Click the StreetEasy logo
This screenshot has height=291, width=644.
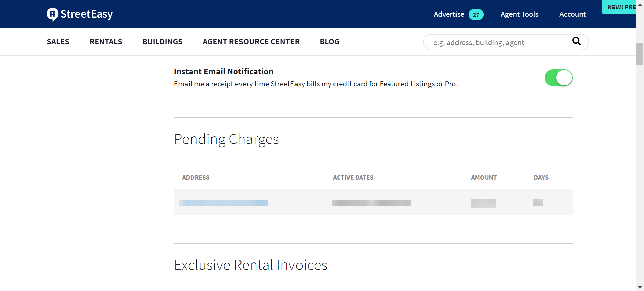pyautogui.click(x=80, y=14)
